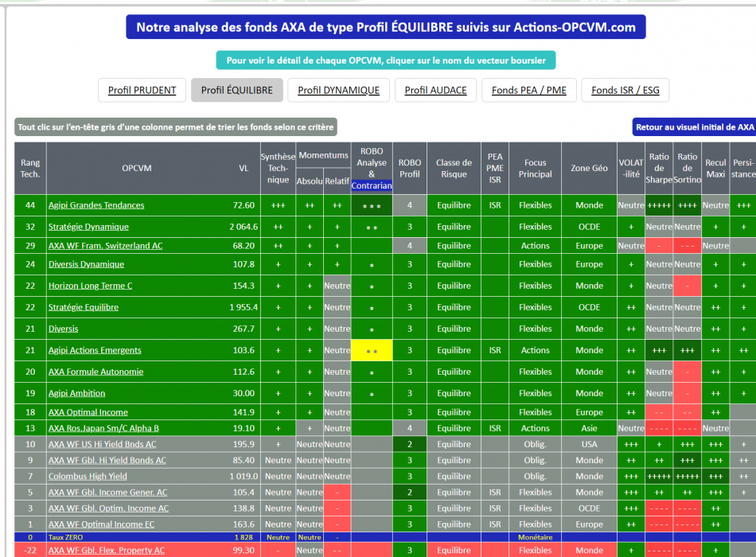Open Fonds ISR / ESG tab
Image resolution: width=756 pixels, height=557 pixels.
(x=625, y=90)
